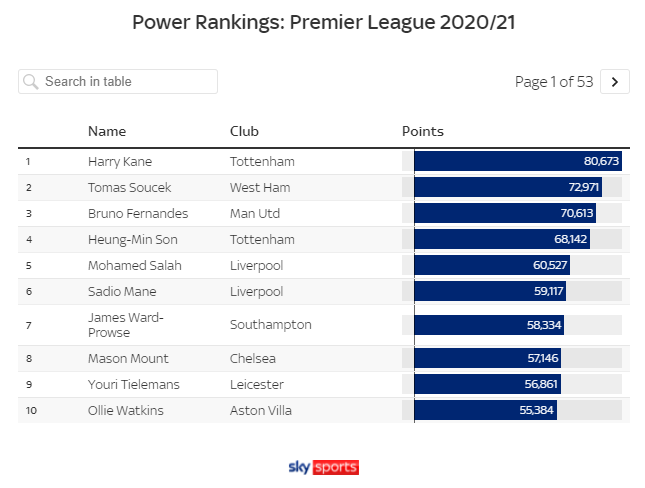Sort table by Points column header

tap(422, 131)
